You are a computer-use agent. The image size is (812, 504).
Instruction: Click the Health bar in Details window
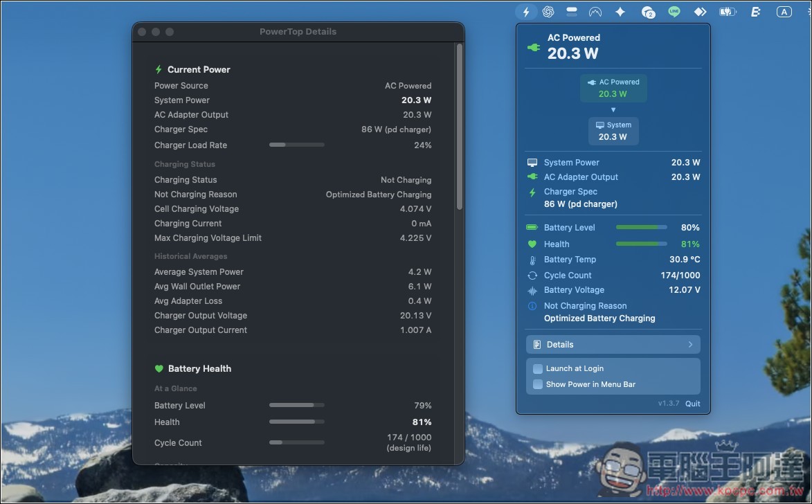[x=297, y=422]
